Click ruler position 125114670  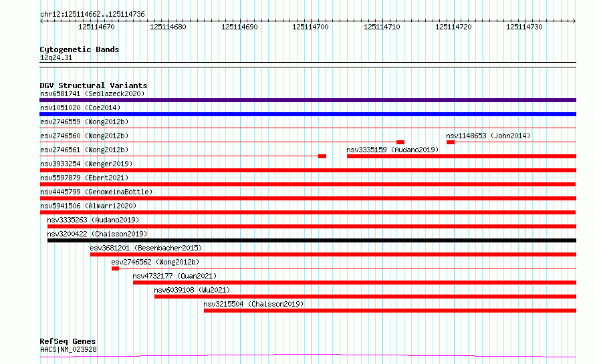tap(96, 27)
